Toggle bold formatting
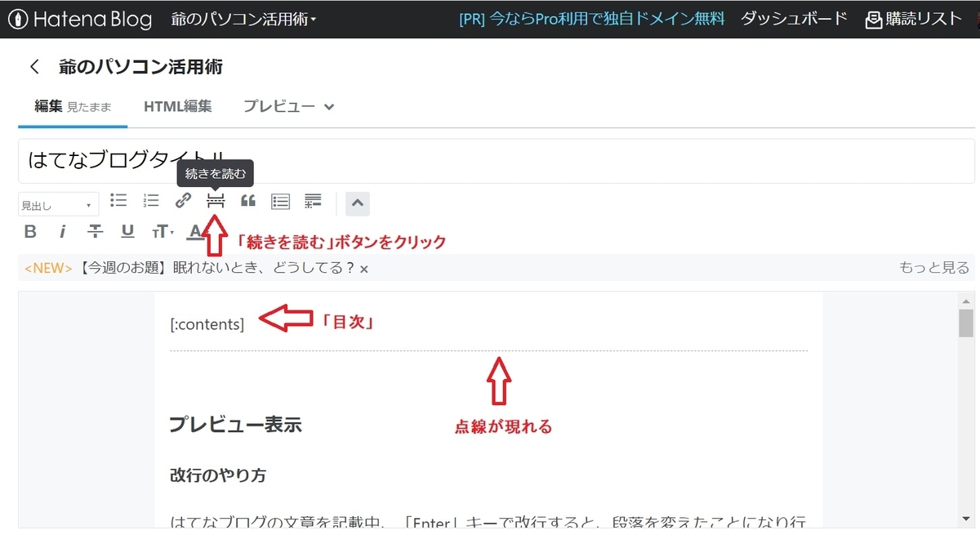Screen dimensions: 980x535 30,231
